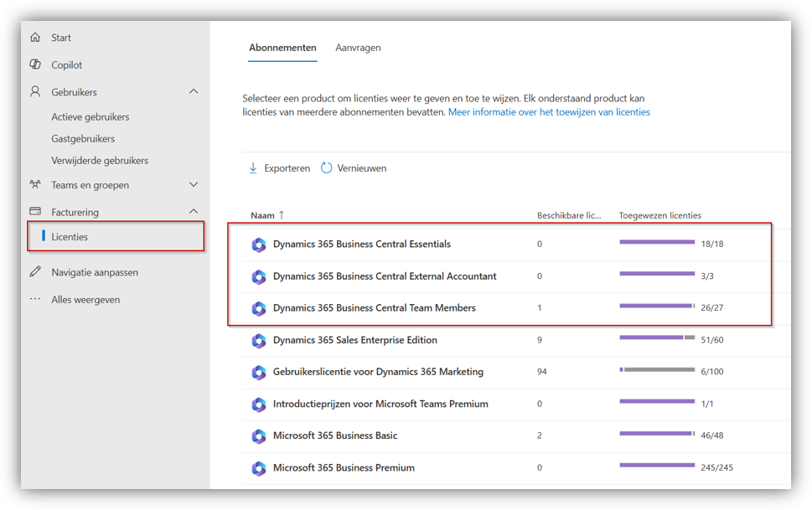Click the 6/100 license usage bar
The height and width of the screenshot is (510, 812).
point(657,369)
